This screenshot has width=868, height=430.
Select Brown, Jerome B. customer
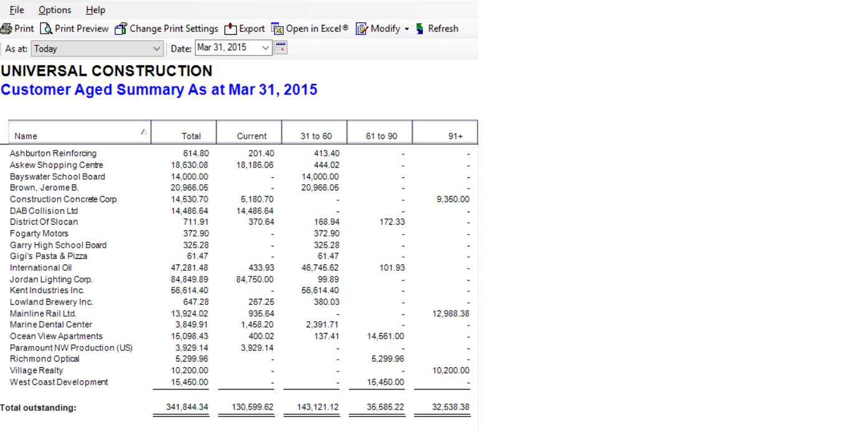click(x=44, y=188)
